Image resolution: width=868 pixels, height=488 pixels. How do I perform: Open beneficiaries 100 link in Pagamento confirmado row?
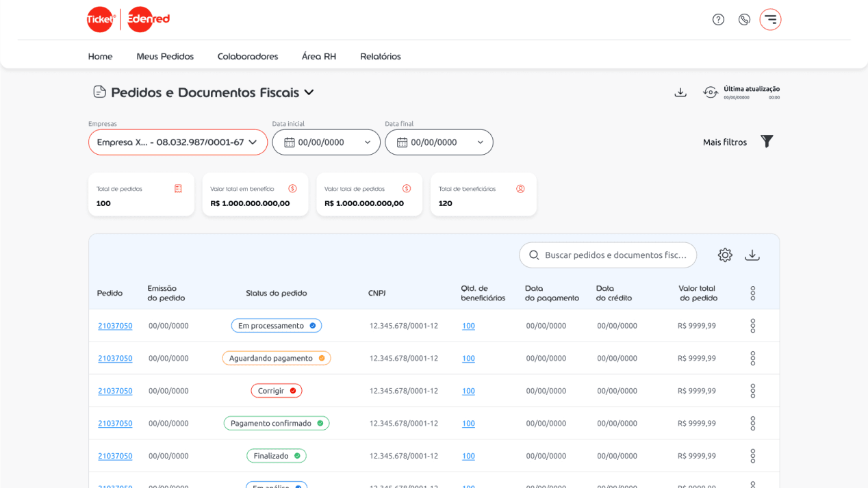468,423
